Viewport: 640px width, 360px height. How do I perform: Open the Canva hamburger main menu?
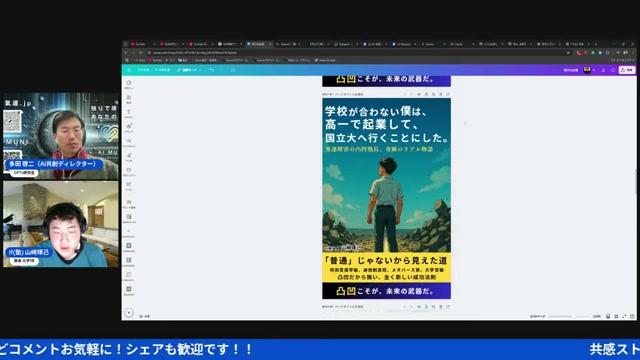pyautogui.click(x=129, y=70)
